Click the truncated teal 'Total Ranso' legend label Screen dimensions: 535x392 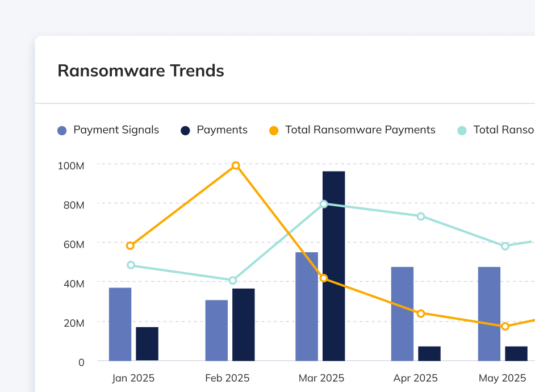[503, 130]
